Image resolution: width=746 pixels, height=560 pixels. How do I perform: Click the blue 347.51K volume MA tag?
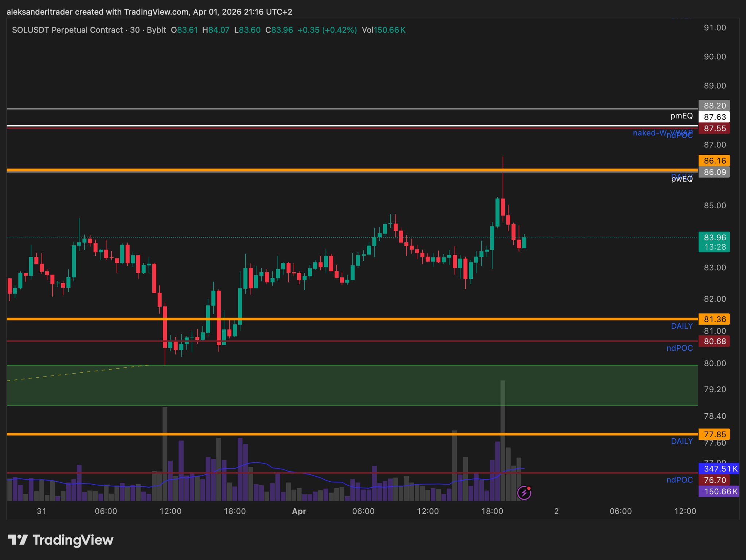(x=719, y=469)
